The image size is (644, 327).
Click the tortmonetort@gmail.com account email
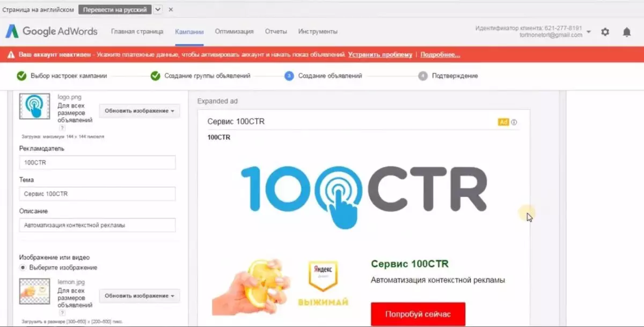pos(551,35)
